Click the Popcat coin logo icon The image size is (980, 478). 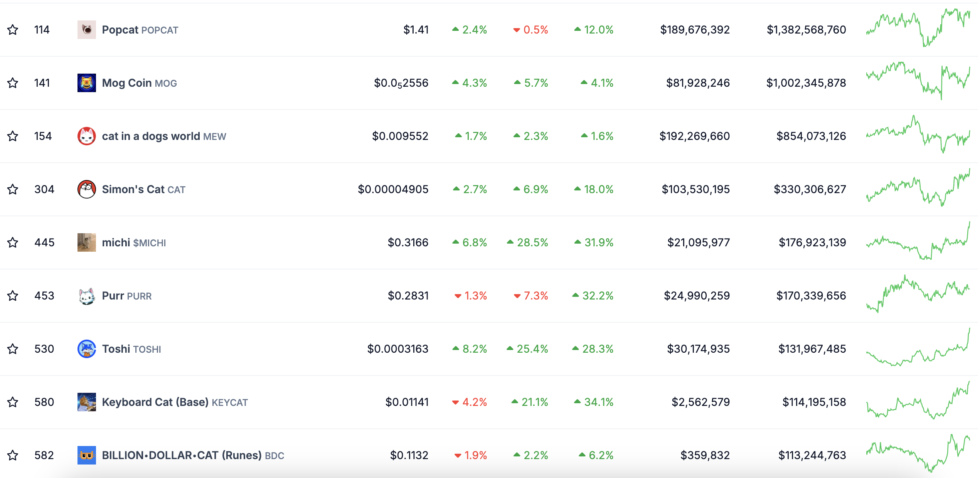pos(86,30)
